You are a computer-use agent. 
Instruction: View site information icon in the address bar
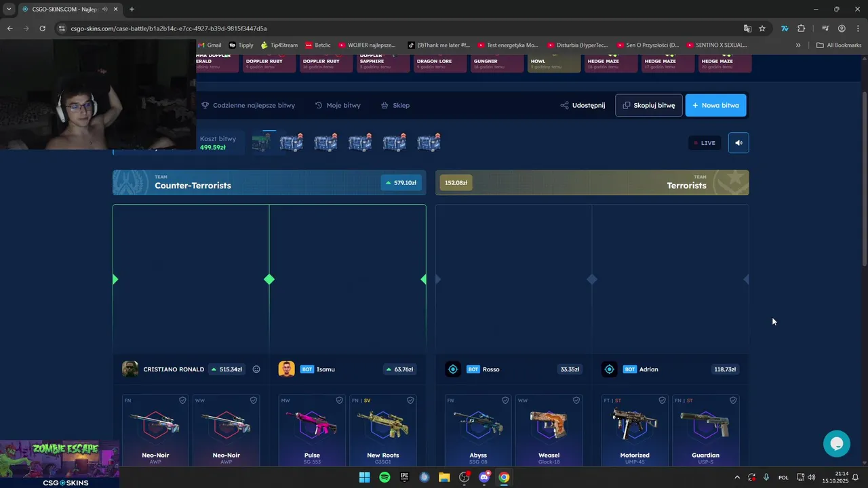coord(62,28)
